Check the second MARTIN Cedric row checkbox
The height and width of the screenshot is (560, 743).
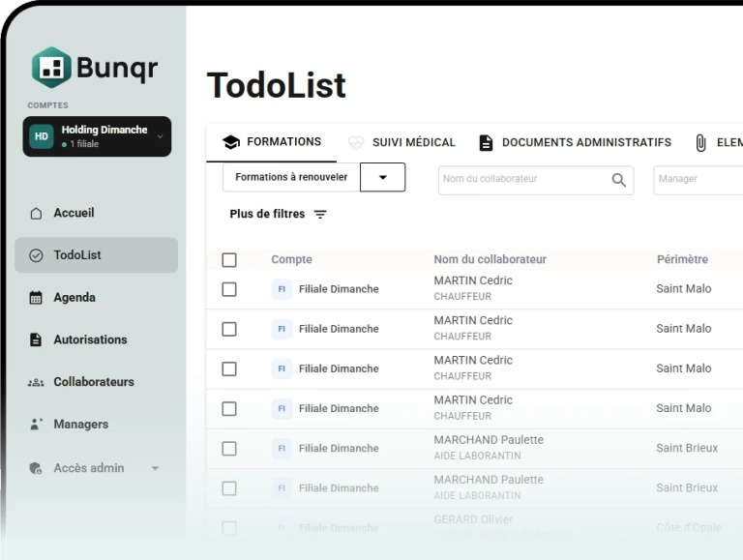coord(229,329)
